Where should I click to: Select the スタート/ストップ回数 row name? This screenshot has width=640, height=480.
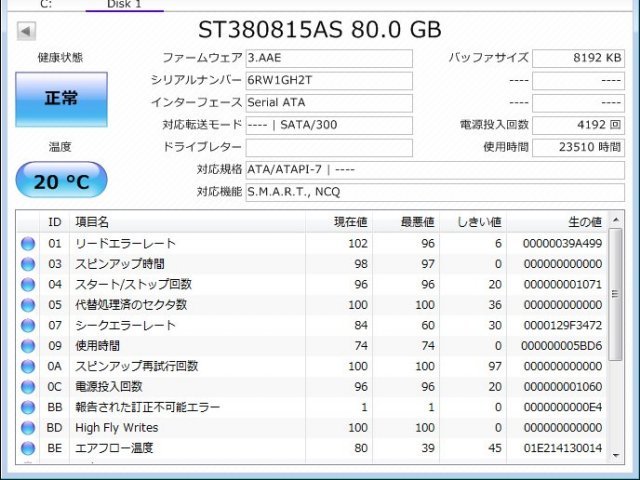pyautogui.click(x=133, y=284)
